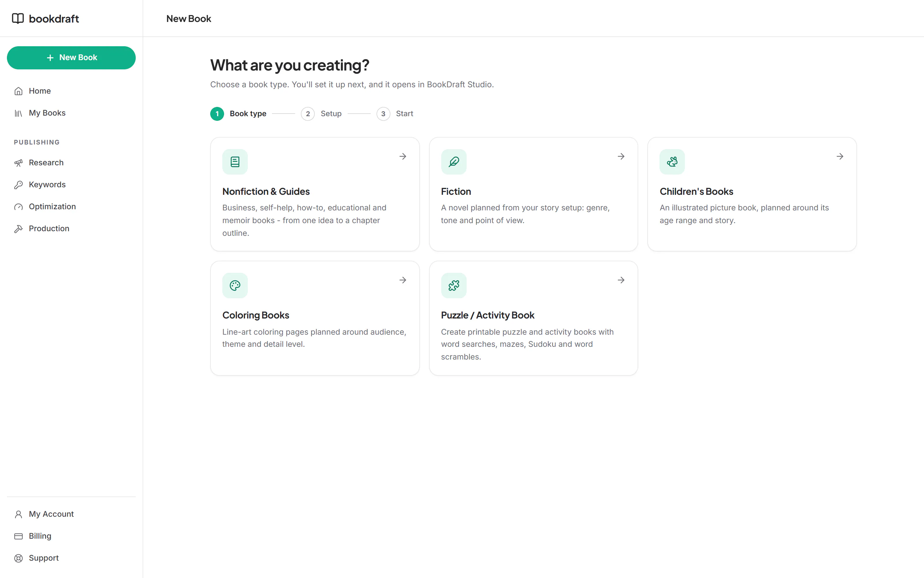Click the green New Book button
The image size is (924, 578).
(71, 58)
